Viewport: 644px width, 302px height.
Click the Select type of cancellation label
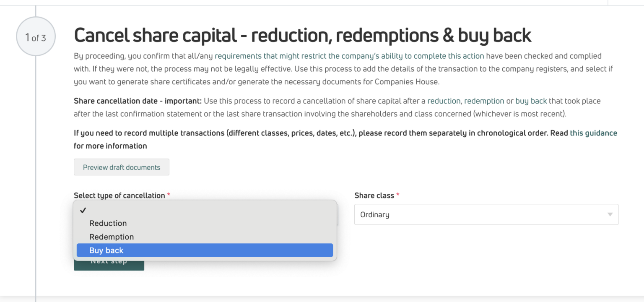click(x=119, y=195)
